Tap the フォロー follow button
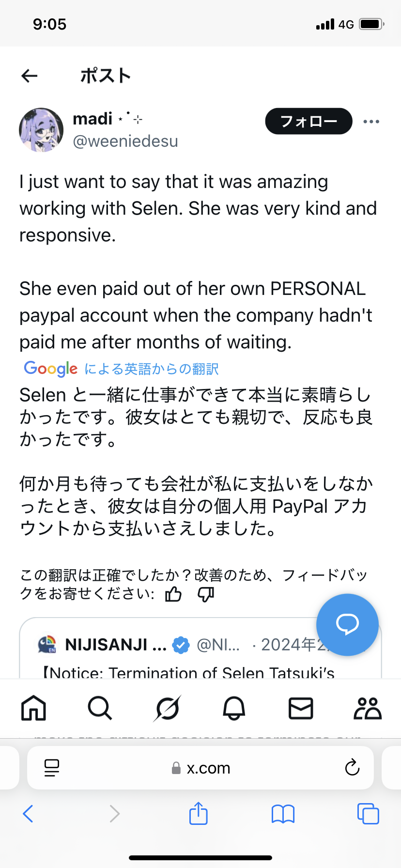 coord(308,121)
